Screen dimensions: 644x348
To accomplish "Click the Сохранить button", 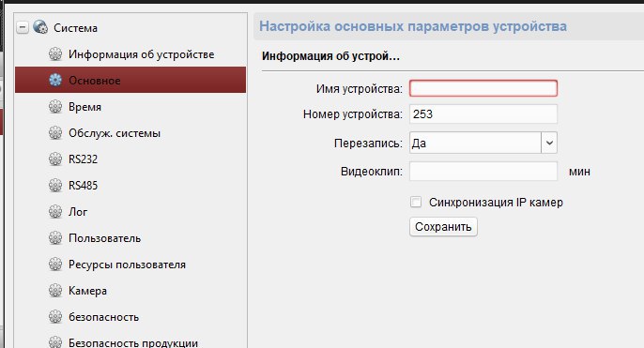I will [443, 227].
